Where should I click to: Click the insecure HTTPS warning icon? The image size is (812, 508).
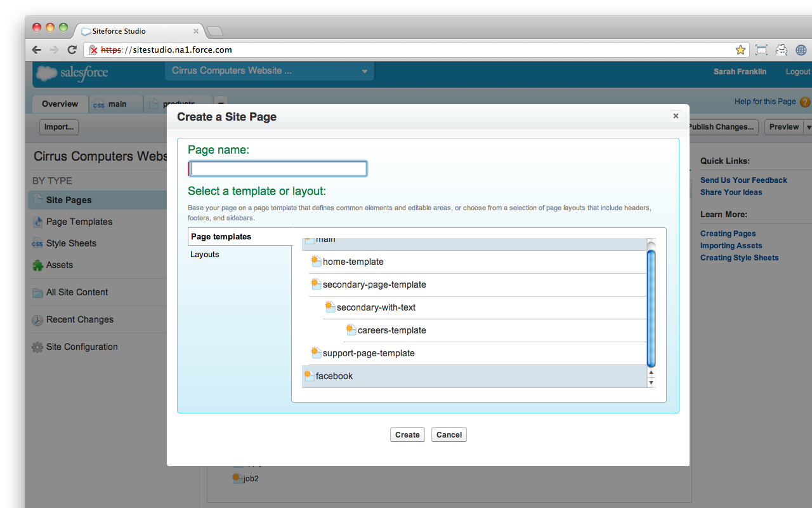pyautogui.click(x=93, y=50)
